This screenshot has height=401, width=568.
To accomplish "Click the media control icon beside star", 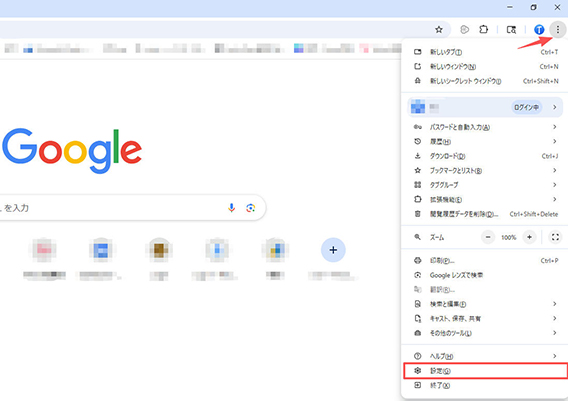I will [464, 29].
